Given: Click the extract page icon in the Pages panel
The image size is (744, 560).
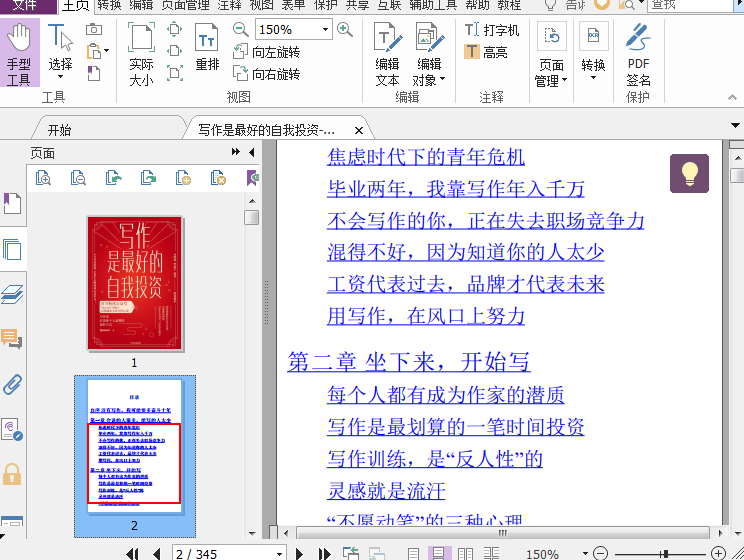Looking at the screenshot, I should coord(113,178).
